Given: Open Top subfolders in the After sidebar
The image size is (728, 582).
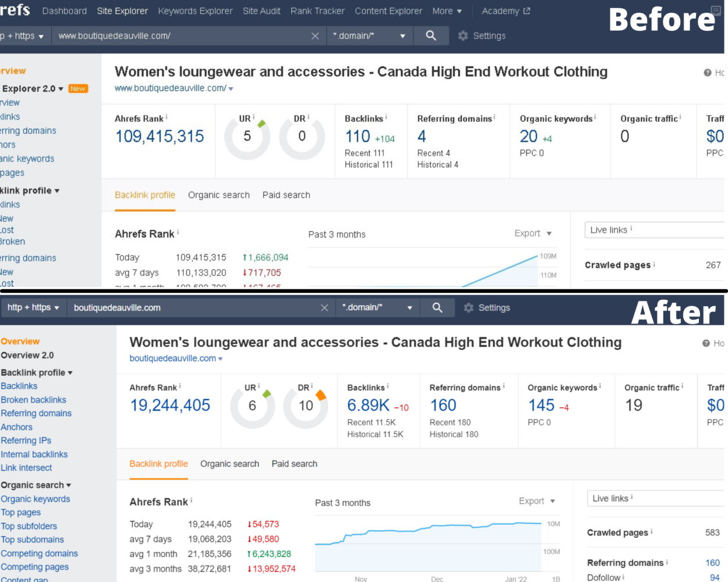Looking at the screenshot, I should 29,526.
